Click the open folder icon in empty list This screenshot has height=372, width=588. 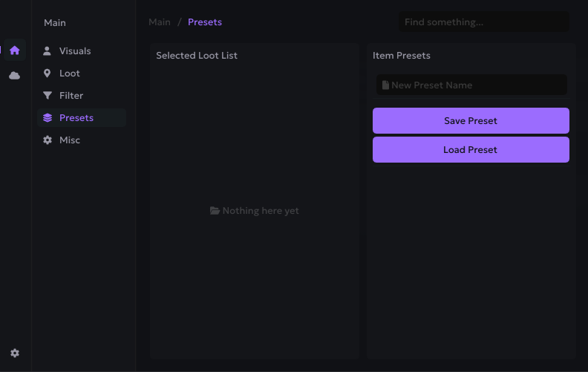pos(215,211)
